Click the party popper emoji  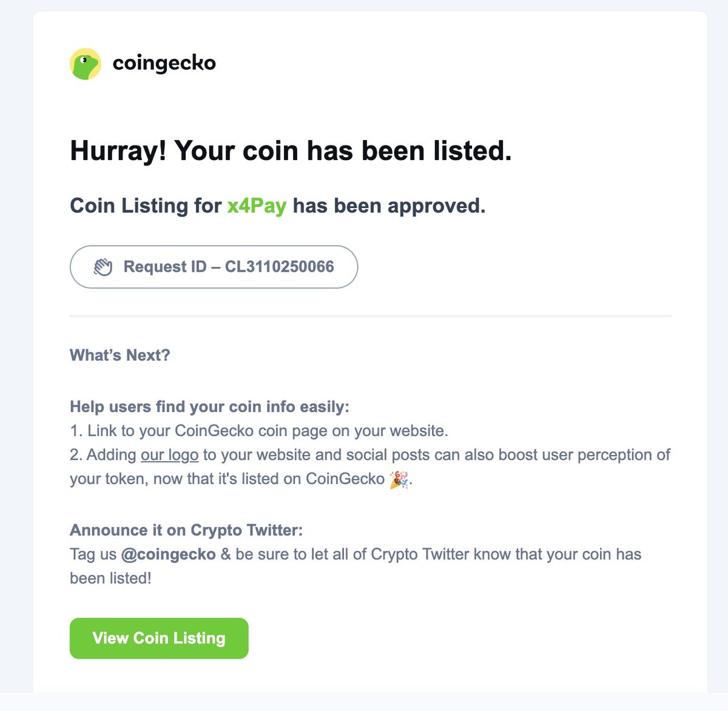(x=399, y=479)
